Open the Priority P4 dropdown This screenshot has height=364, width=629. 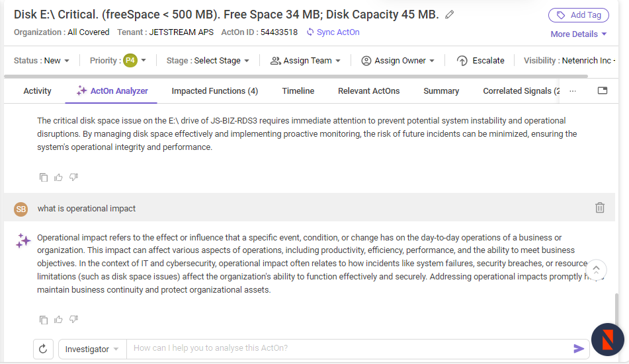pyautogui.click(x=118, y=61)
